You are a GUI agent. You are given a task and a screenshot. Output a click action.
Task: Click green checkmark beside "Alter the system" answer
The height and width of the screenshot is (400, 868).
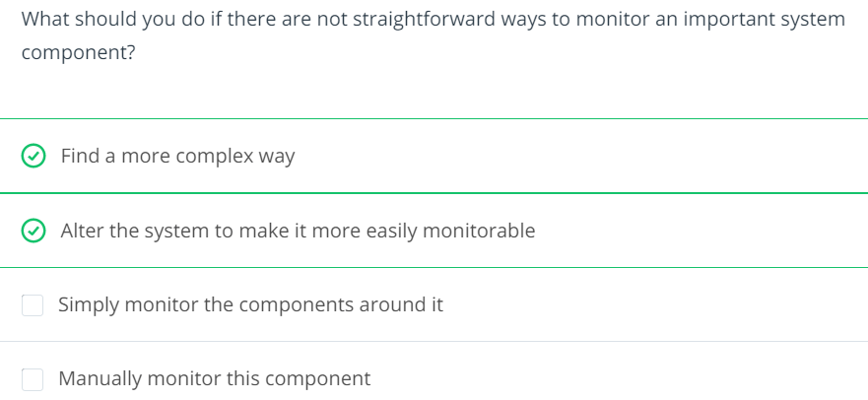coord(33,231)
